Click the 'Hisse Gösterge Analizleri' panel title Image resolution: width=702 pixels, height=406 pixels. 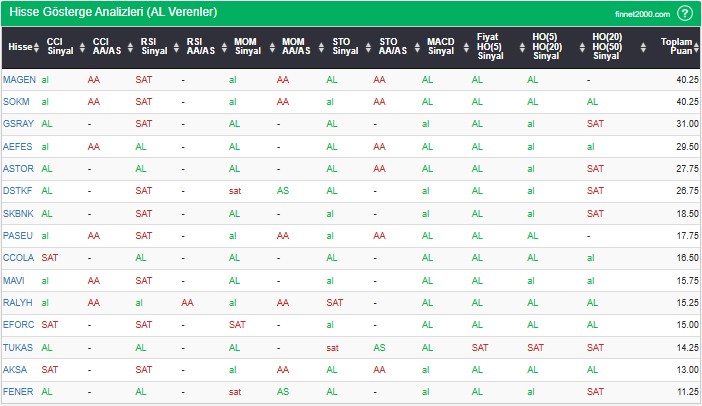click(x=112, y=13)
